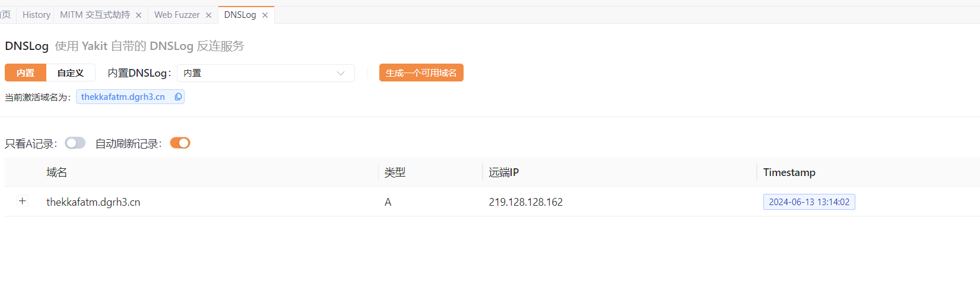
Task: Select the remote IP 219.128.128.162 cell
Action: tap(526, 202)
